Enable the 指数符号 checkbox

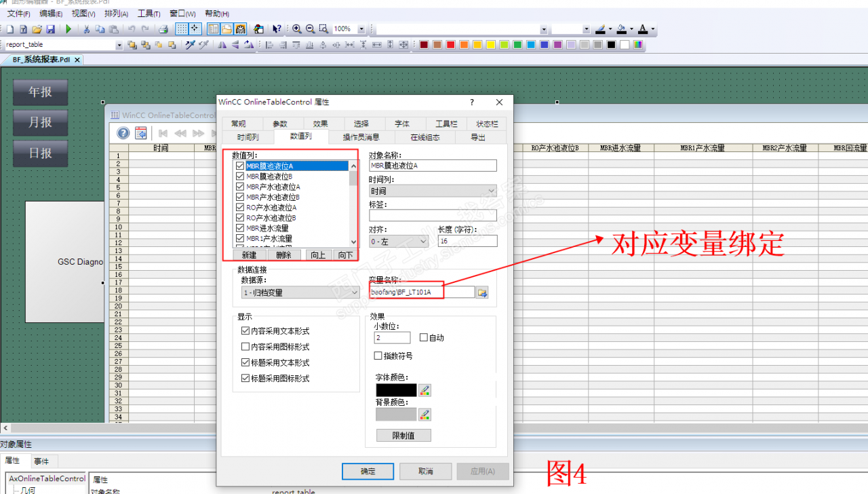(x=378, y=356)
